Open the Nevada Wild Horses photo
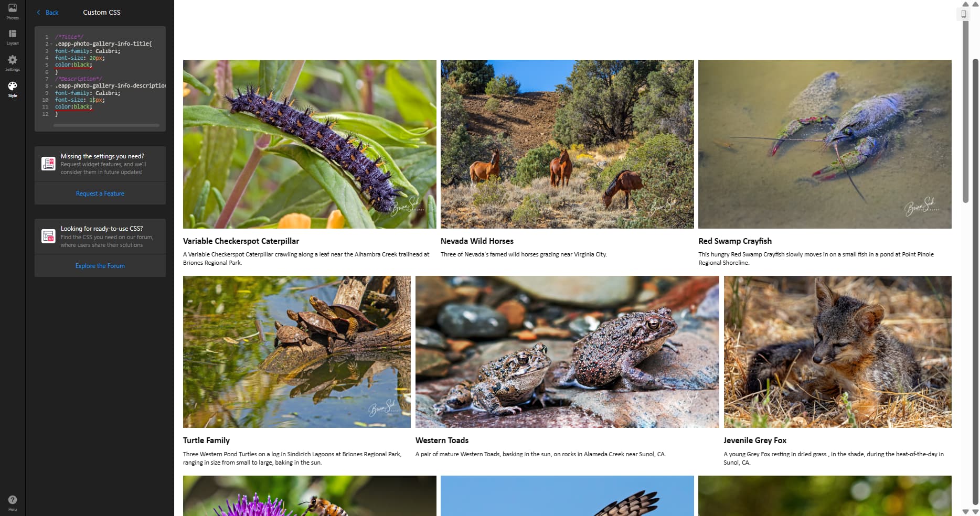980x516 pixels. tap(567, 144)
